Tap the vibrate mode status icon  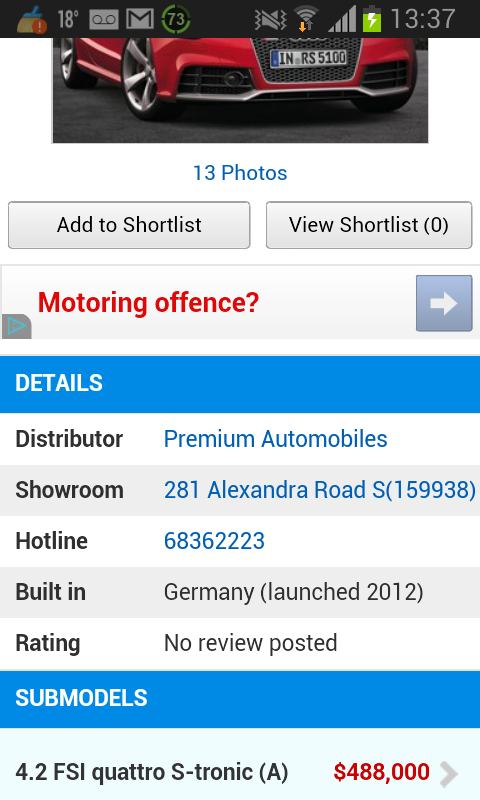pyautogui.click(x=270, y=19)
